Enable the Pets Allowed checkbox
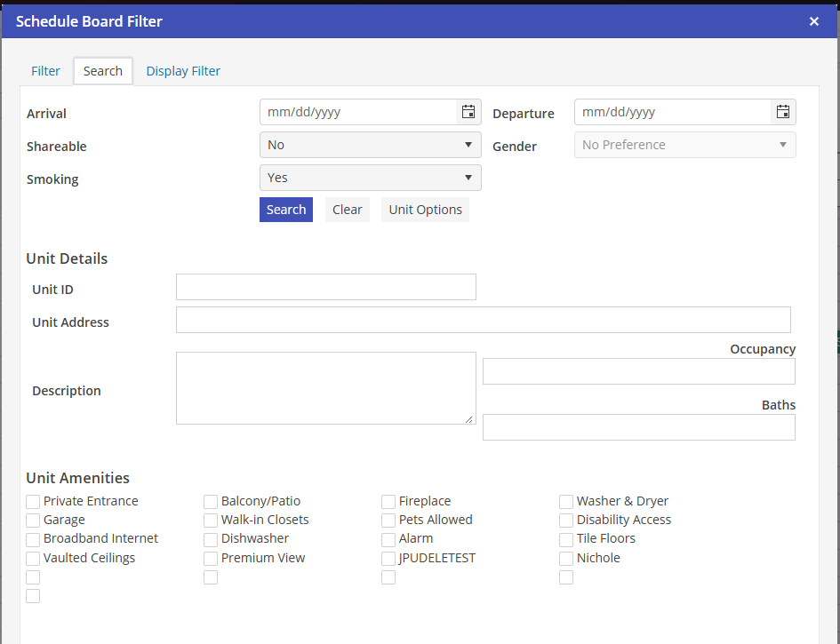The width and height of the screenshot is (840, 644). (388, 521)
